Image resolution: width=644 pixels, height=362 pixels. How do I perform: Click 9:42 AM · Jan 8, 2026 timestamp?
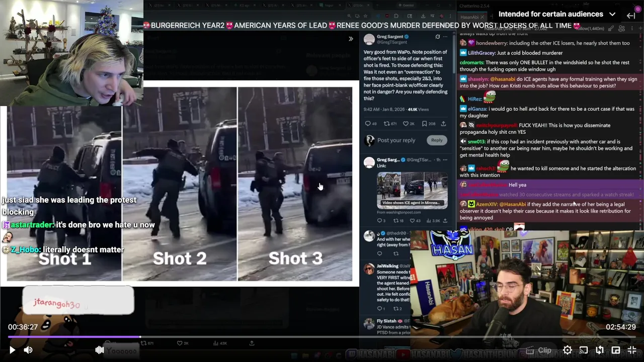click(384, 109)
